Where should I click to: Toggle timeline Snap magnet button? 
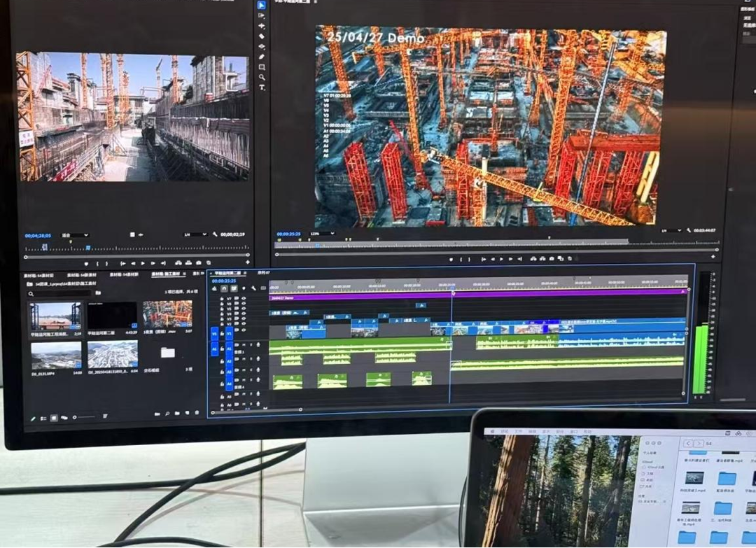224,288
